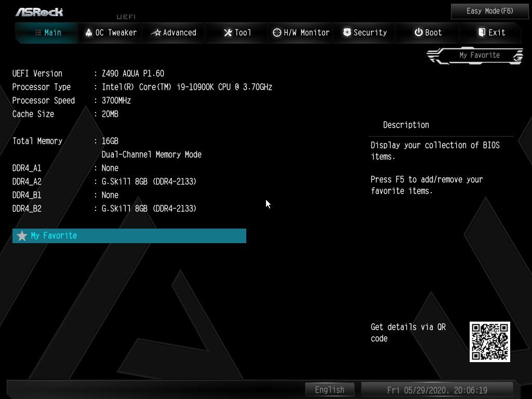Image resolution: width=532 pixels, height=399 pixels.
Task: Open the Main tab
Action: coord(46,33)
